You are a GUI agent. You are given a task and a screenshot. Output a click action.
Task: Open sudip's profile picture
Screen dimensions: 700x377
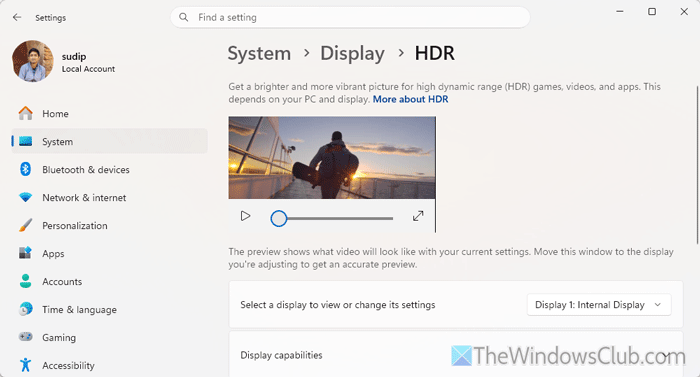[33, 61]
